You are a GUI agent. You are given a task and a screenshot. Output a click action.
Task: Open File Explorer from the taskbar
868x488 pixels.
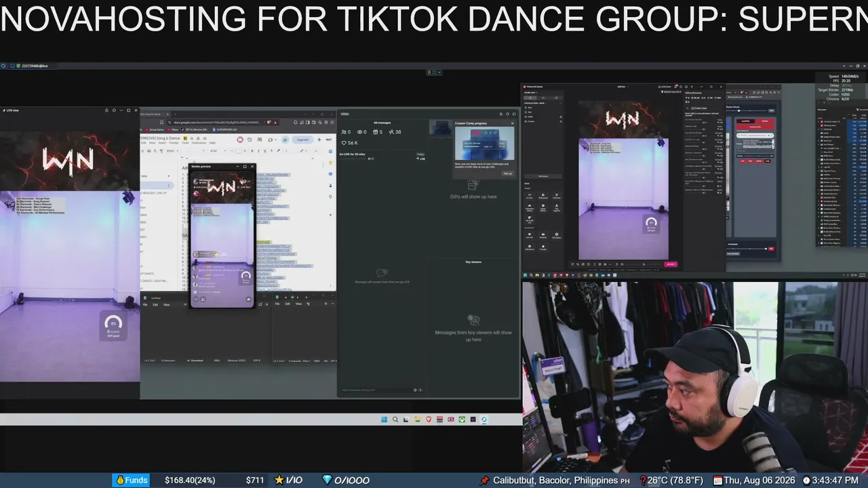417,420
